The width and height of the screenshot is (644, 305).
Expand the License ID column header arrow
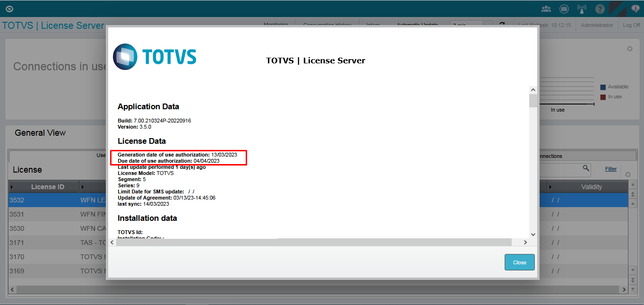pos(12,187)
